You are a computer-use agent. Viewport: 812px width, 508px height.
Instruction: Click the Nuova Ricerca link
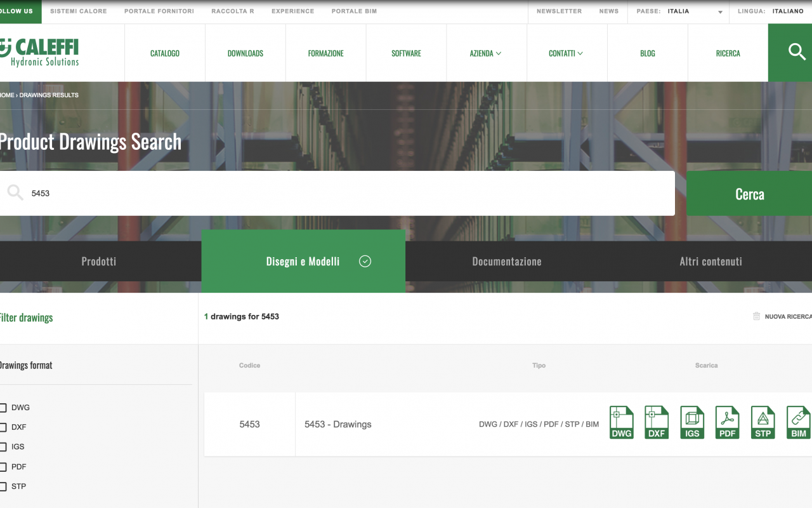pos(788,316)
